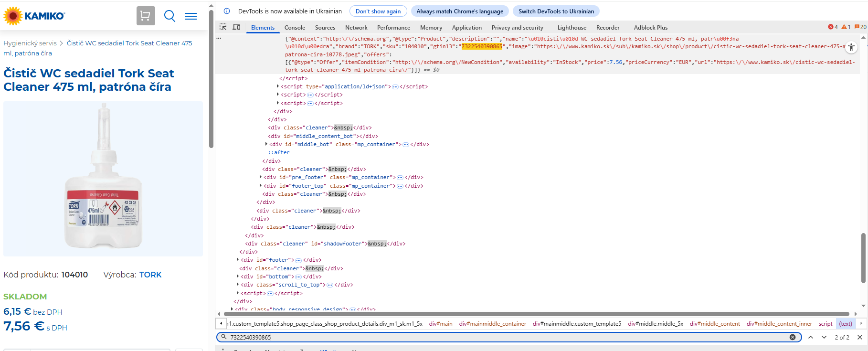The height and width of the screenshot is (351, 868).
Task: Expand the last script node
Action: tap(238, 293)
